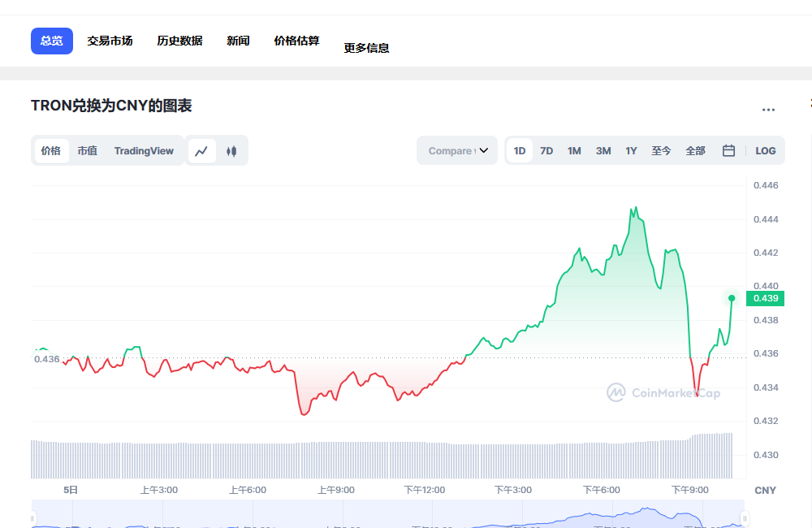Click the 0.436 opening price label
This screenshot has height=528, width=812.
click(x=46, y=359)
